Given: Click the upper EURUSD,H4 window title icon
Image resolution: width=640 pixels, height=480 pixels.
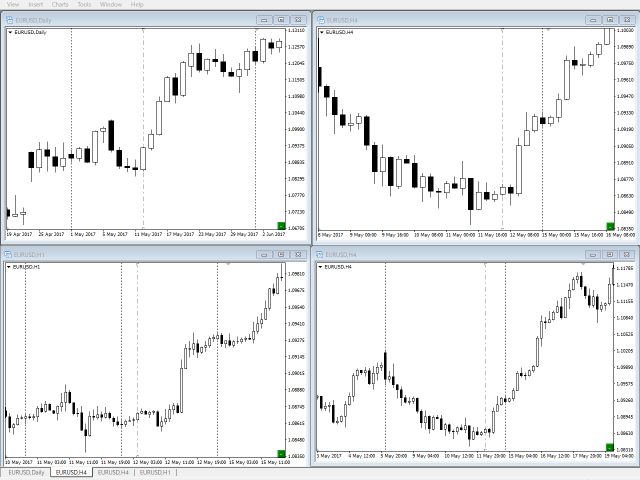Looking at the screenshot, I should 321,20.
